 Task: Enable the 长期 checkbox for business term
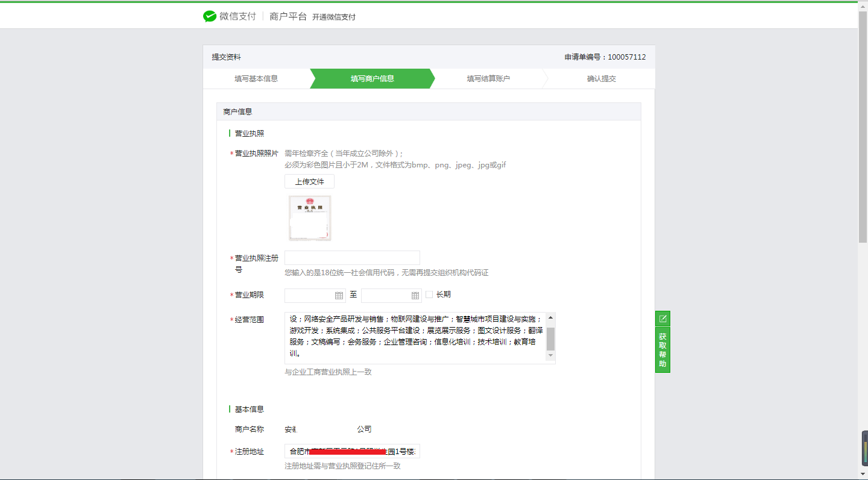[x=430, y=295]
